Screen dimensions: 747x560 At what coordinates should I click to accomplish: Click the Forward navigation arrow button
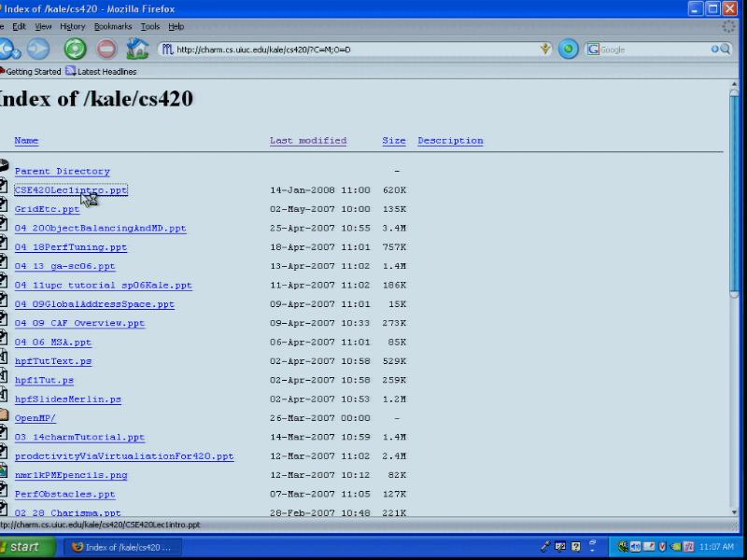pyautogui.click(x=38, y=49)
